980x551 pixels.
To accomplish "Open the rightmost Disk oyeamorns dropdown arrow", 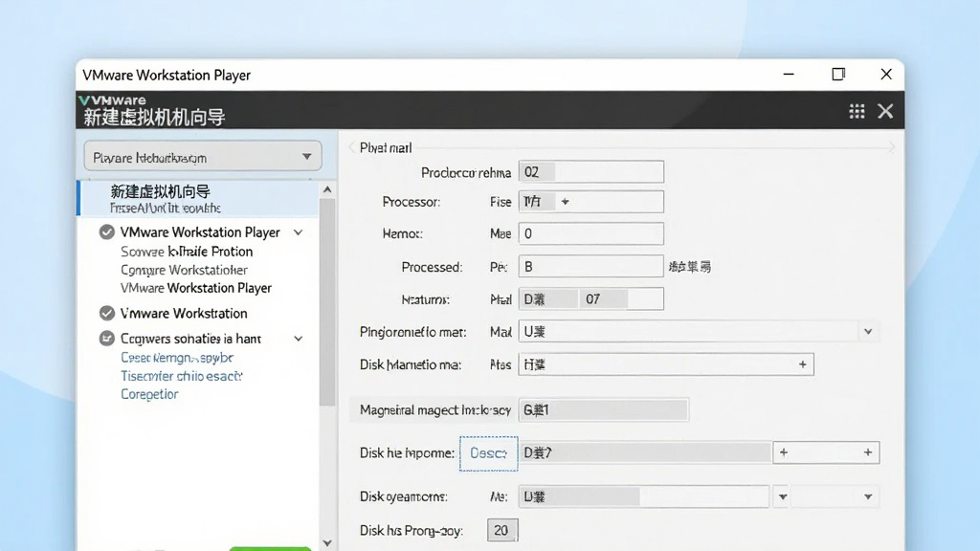I will 868,496.
